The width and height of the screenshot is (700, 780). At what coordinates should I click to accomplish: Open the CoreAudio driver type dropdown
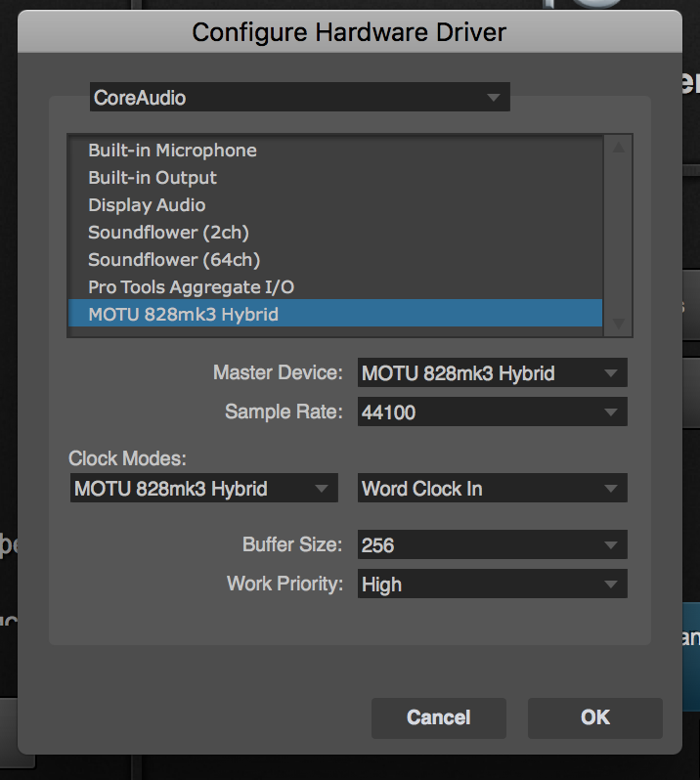(298, 98)
